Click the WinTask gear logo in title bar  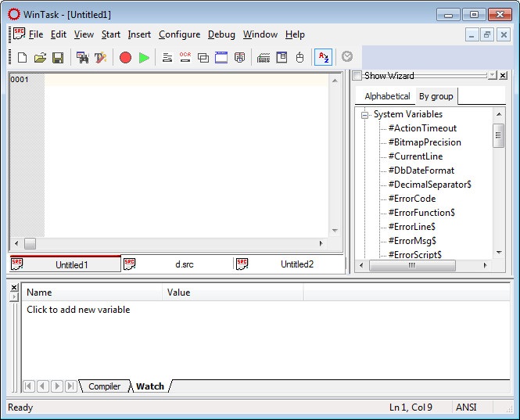[x=14, y=14]
